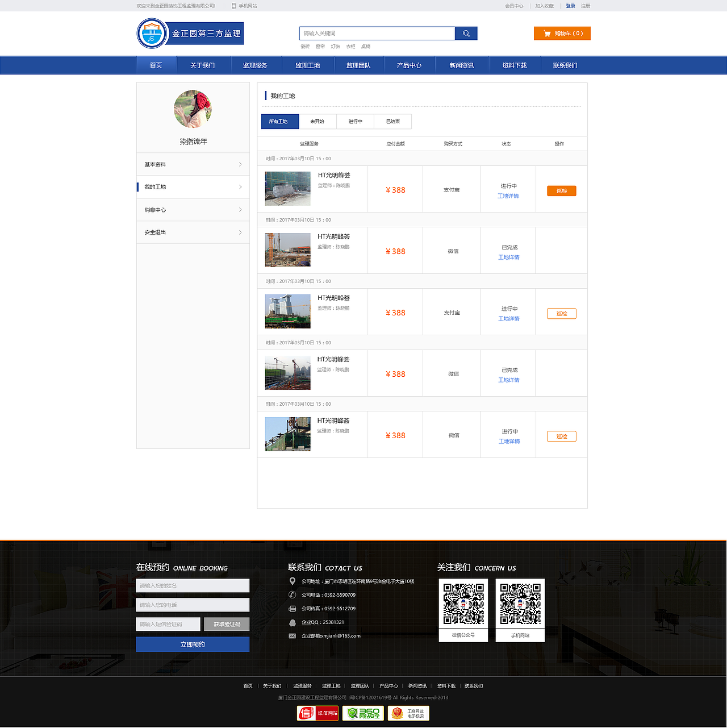Click the 桌椅 hot keyword
Image resolution: width=727 pixels, height=728 pixels.
[366, 47]
